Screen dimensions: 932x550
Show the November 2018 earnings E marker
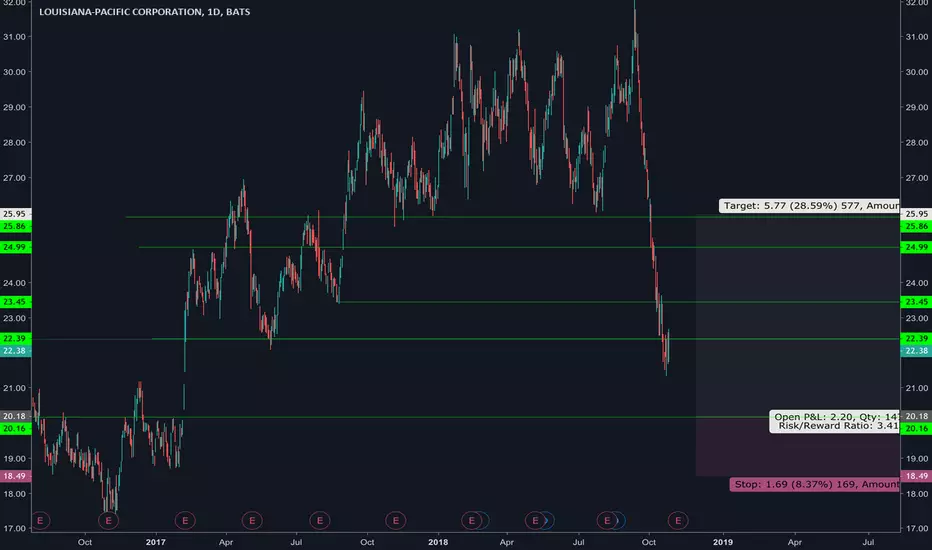(678, 521)
